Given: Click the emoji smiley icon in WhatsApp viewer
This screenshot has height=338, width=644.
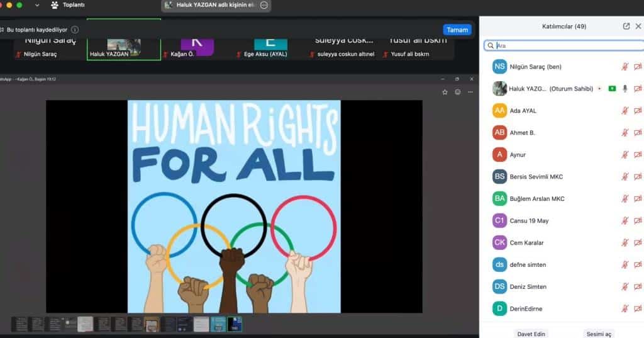Looking at the screenshot, I should coord(458,92).
